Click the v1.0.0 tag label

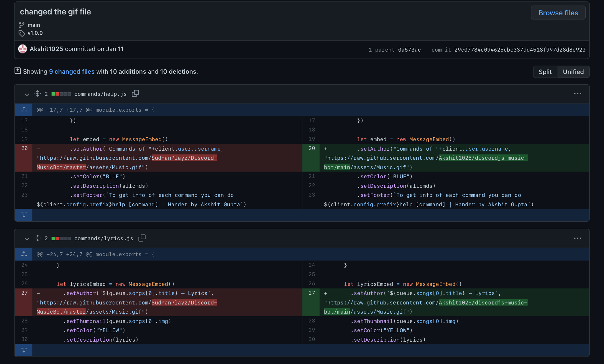tap(35, 33)
